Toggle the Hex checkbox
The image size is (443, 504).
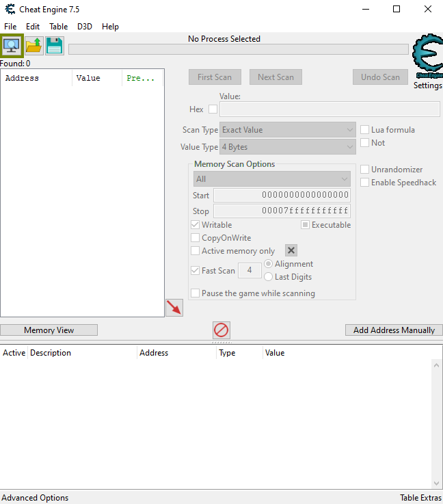[213, 109]
